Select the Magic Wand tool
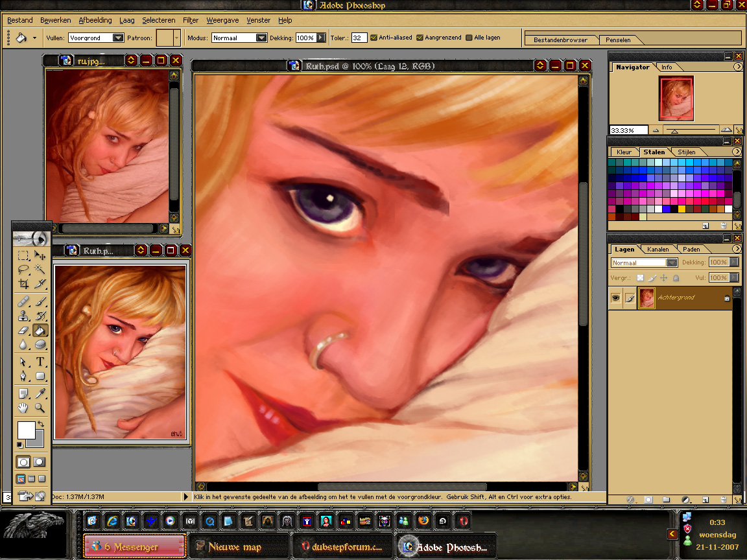Image resolution: width=747 pixels, height=560 pixels. pyautogui.click(x=40, y=270)
